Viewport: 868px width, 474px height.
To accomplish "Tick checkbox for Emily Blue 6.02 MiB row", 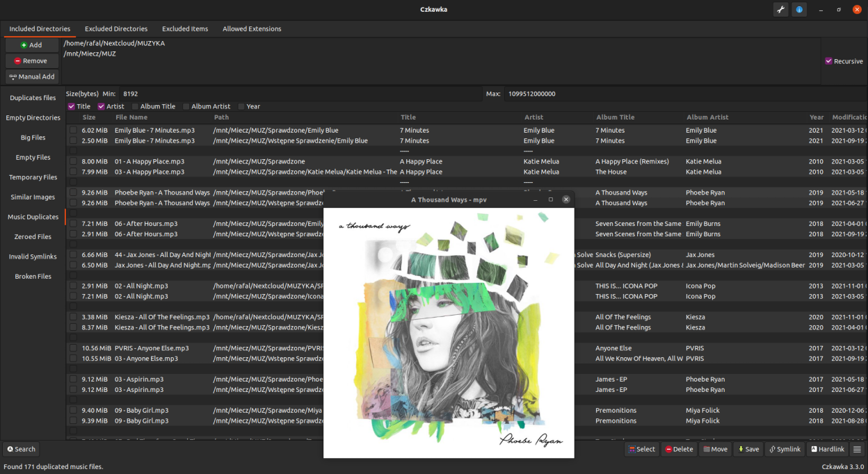I will (73, 131).
